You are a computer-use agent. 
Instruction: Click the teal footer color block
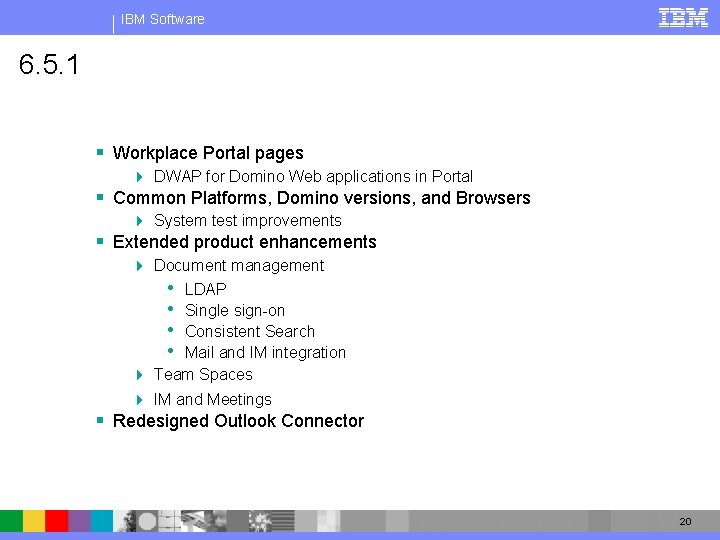(x=101, y=521)
